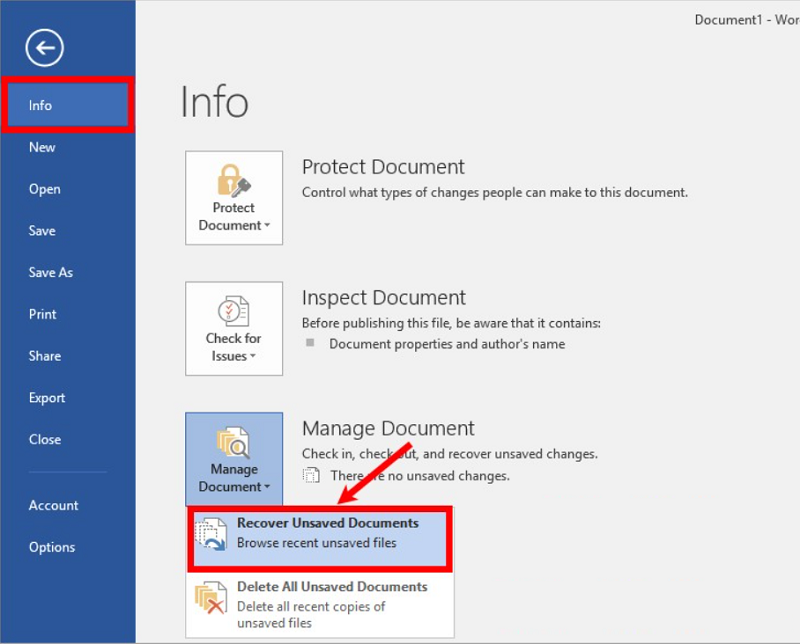
Task: Open the Print page from the sidebar
Action: pyautogui.click(x=42, y=314)
